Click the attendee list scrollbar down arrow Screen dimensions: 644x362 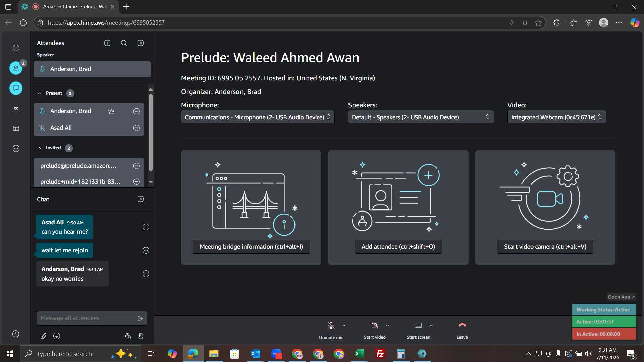pos(151,182)
